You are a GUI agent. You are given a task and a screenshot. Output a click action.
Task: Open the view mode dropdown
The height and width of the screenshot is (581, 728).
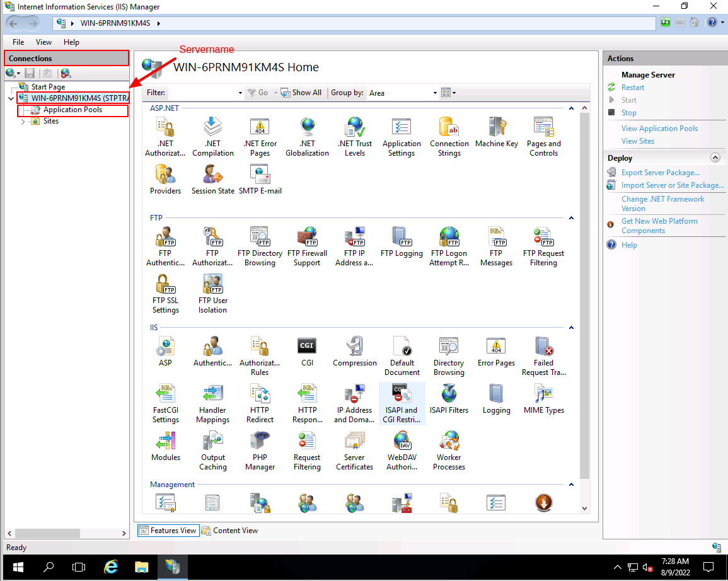[449, 93]
